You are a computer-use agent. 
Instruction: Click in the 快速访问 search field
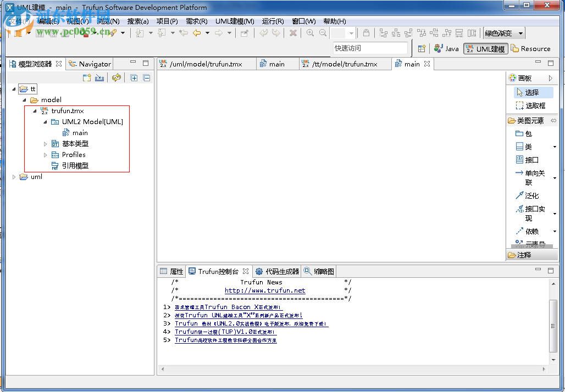(x=370, y=48)
